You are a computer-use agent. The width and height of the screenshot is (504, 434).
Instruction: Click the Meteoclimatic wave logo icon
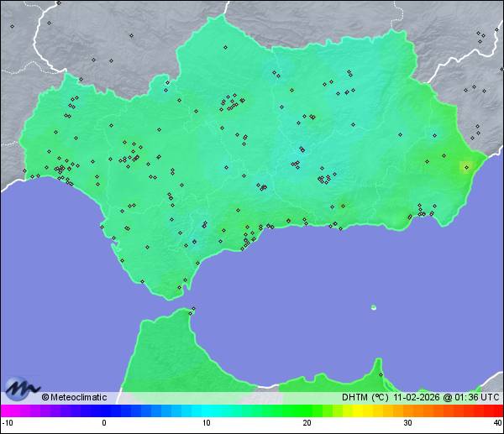[19, 390]
